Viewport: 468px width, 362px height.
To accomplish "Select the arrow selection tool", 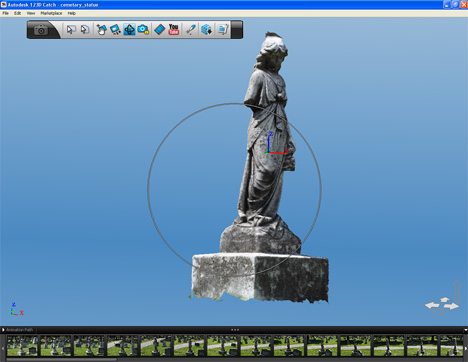I will [71, 29].
